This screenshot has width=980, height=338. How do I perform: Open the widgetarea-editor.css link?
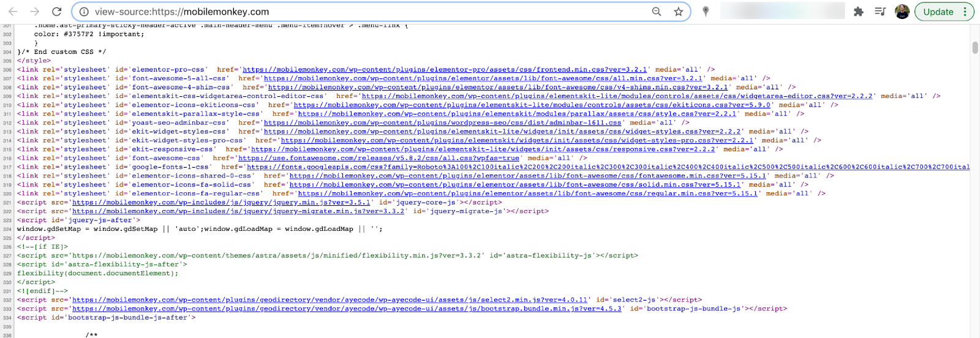tap(617, 96)
